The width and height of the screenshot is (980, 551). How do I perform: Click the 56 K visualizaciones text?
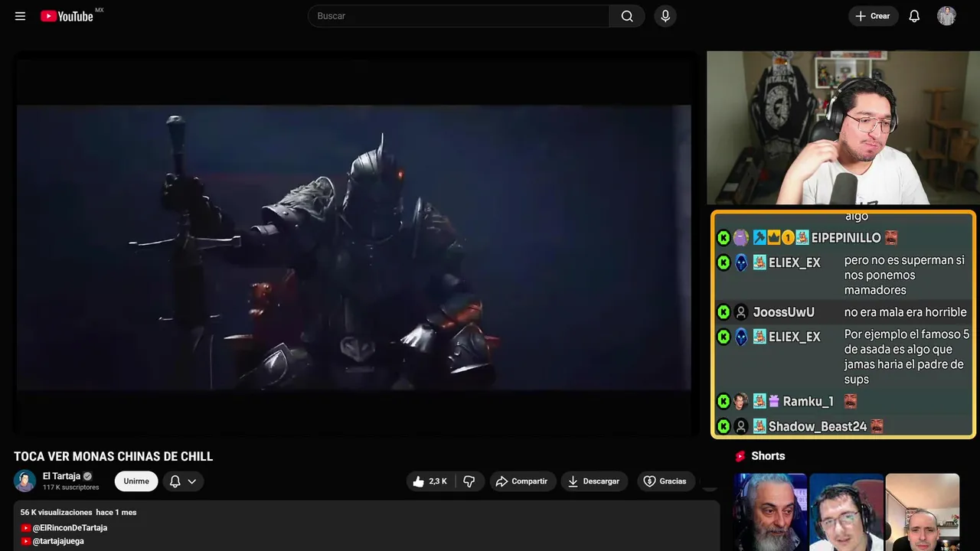56,513
